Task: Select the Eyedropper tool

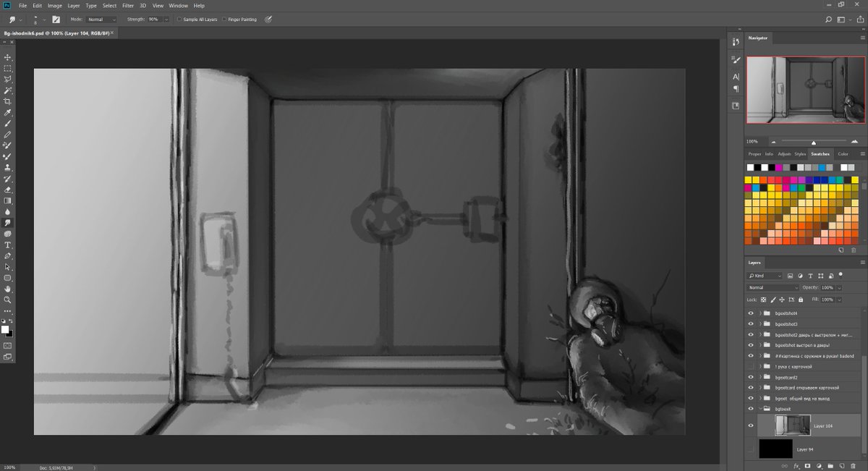Action: coord(8,113)
